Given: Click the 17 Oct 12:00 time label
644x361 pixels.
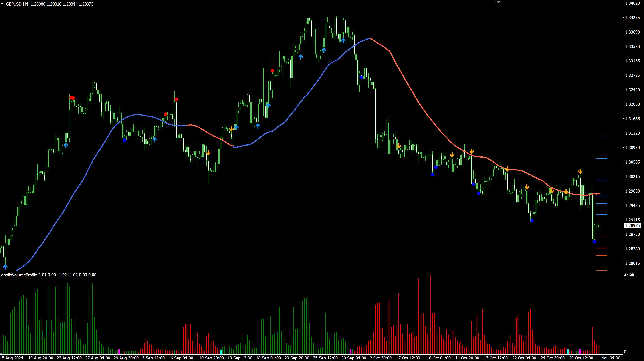Looking at the screenshot, I should coord(496,358).
